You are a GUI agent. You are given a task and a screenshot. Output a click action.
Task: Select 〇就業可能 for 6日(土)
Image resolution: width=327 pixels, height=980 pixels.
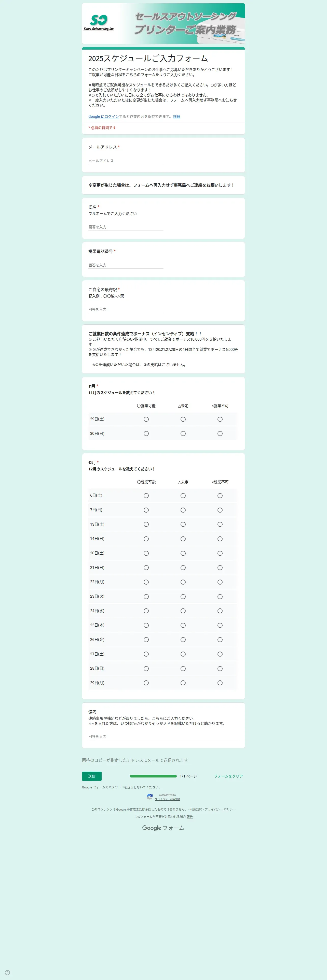pos(146,496)
